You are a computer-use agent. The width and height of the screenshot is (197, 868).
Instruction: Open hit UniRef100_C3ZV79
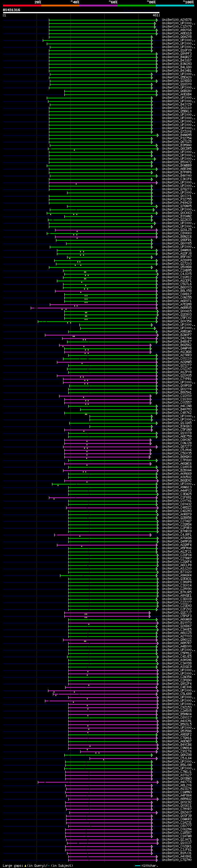click(x=177, y=26)
